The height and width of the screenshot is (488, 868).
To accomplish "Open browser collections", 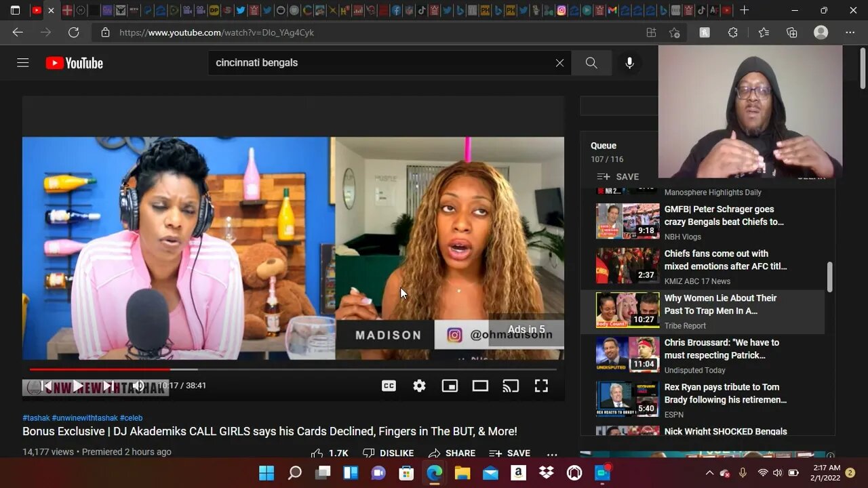I will [x=791, y=33].
